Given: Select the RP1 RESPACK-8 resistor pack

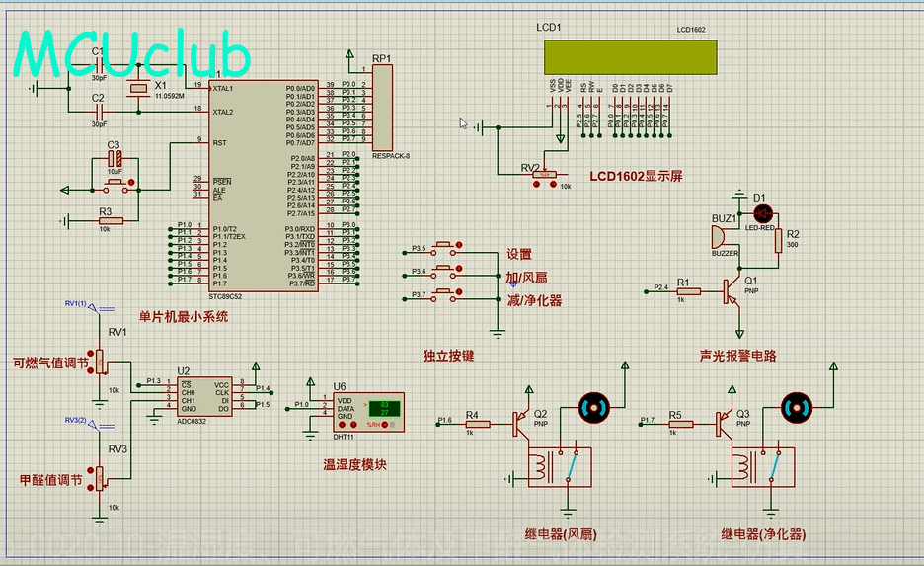Looking at the screenshot, I should click(382, 108).
